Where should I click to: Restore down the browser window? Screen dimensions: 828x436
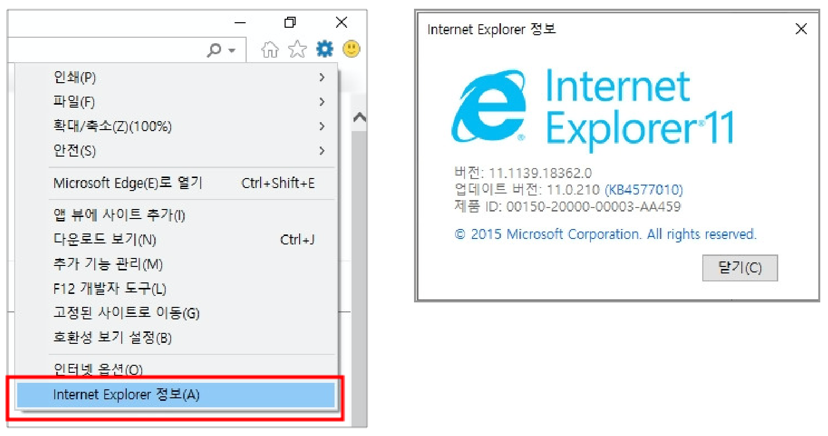point(290,23)
